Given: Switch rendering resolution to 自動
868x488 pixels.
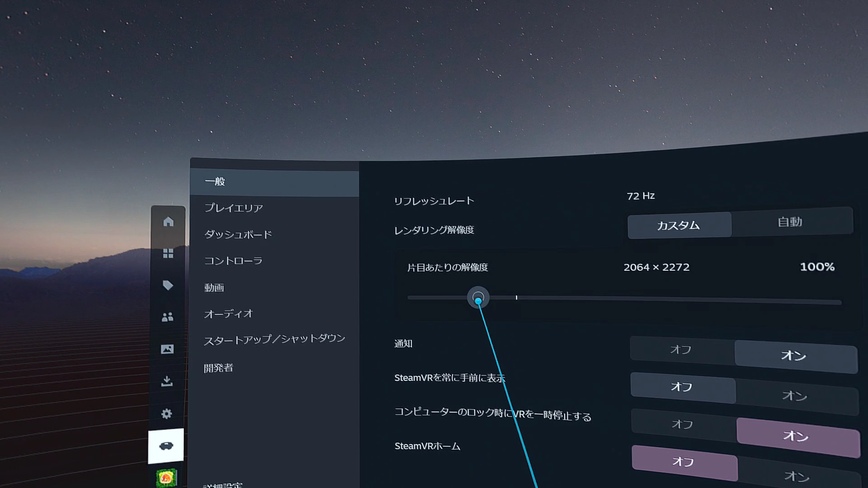Looking at the screenshot, I should 790,222.
